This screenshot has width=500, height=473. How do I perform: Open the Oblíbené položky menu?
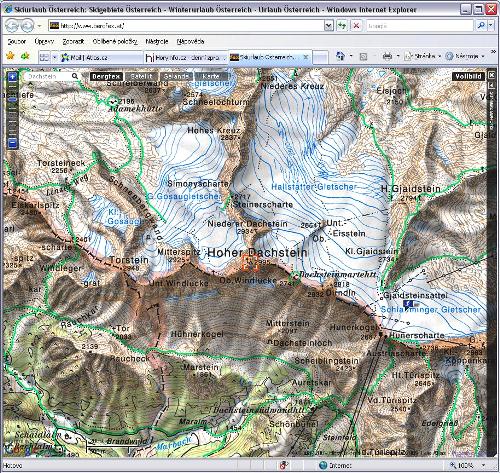(115, 42)
